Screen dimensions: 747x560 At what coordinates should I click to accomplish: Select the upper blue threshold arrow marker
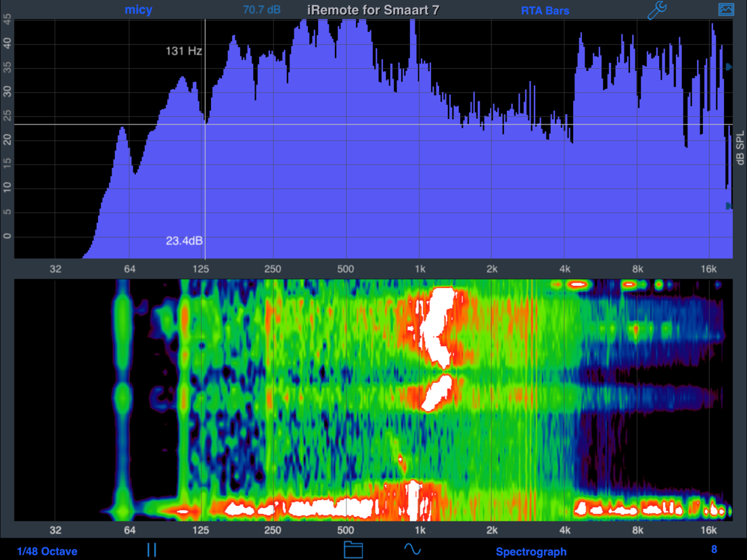pos(729,67)
